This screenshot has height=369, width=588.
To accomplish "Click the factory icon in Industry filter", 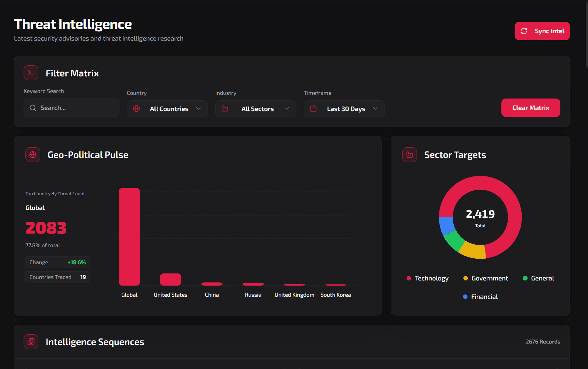I will [225, 108].
